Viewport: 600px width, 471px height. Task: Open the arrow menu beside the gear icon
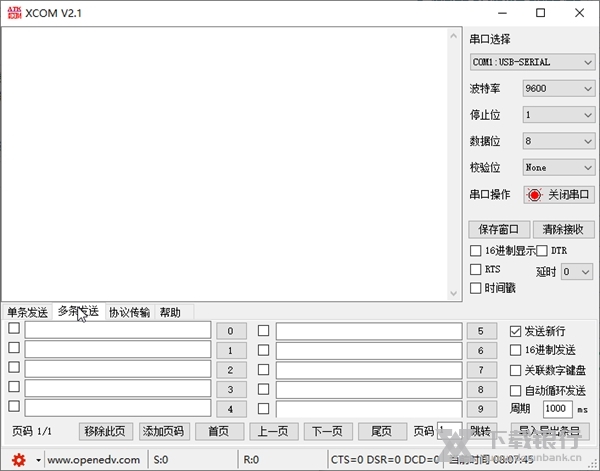[38, 460]
